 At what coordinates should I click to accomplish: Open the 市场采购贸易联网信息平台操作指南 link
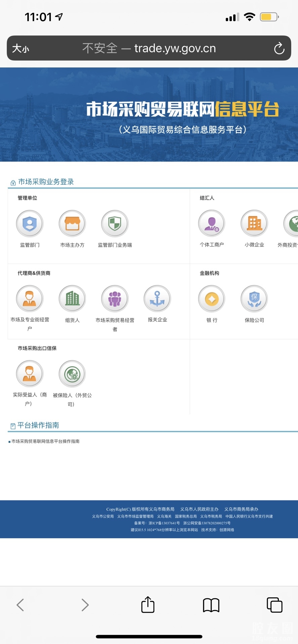point(45,441)
